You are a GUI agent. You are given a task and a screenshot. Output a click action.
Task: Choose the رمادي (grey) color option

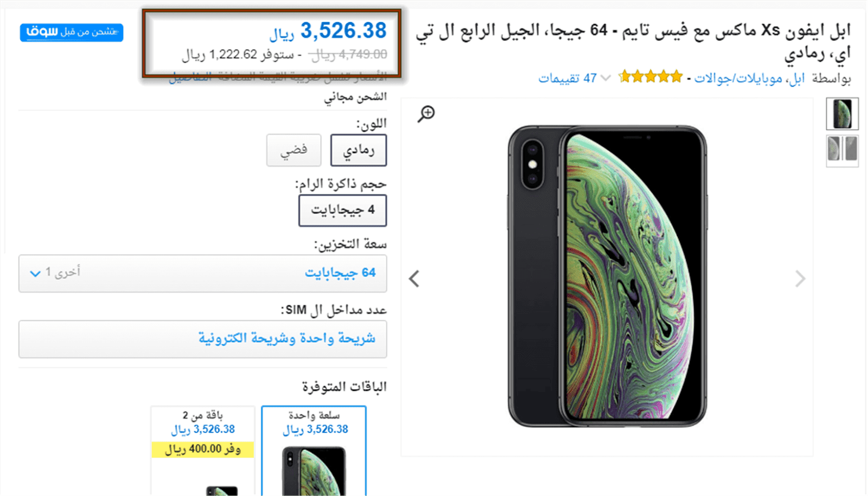[x=359, y=150]
